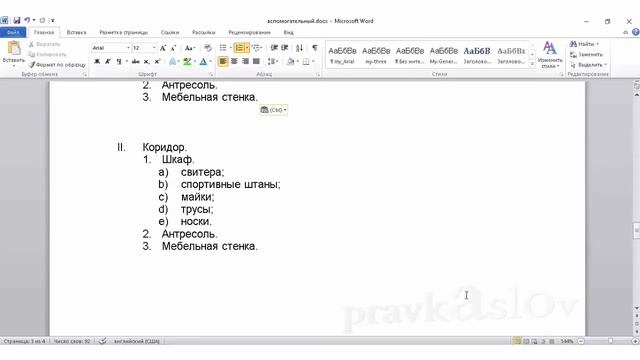
Task: Switch to References (Ссылки) tab
Action: point(170,32)
